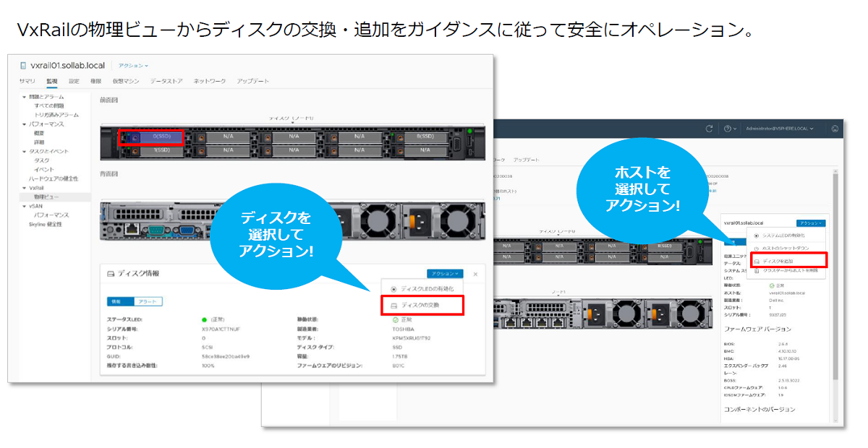This screenshot has width=868, height=448.
Task: Open 概要 under パフォーマンス
Action: point(39,133)
